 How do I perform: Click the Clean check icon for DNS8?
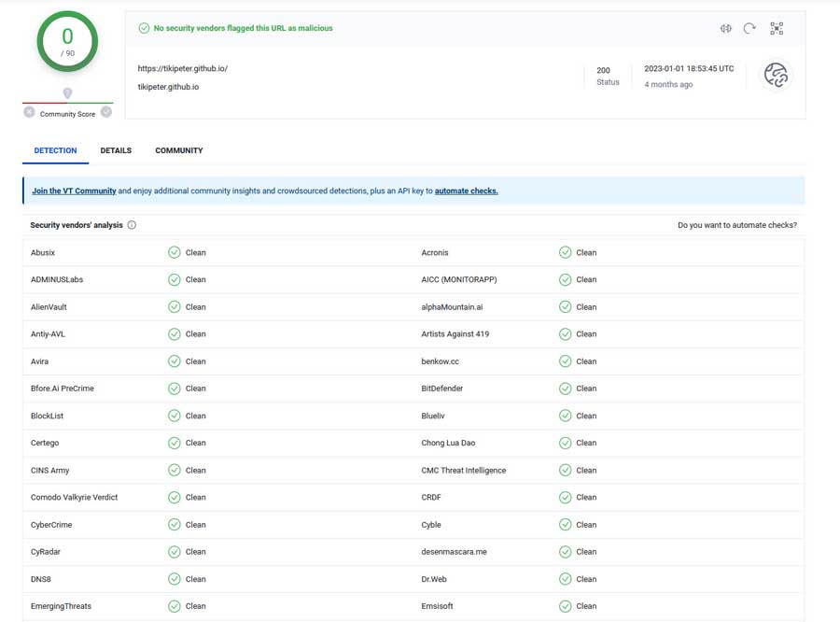pos(175,579)
